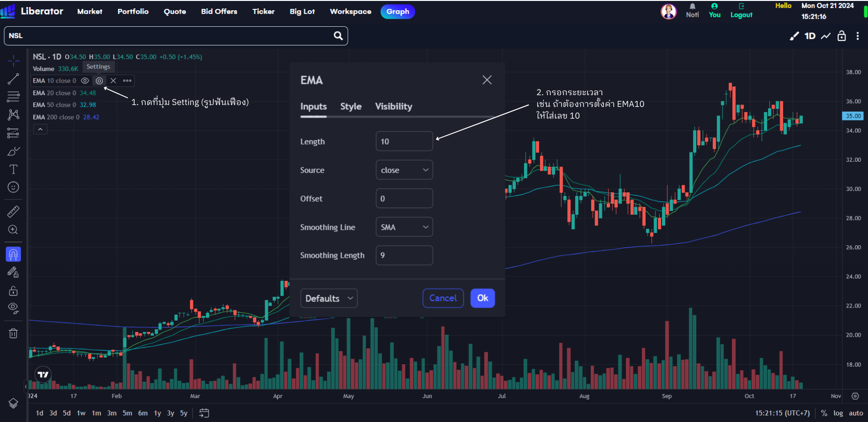The width and height of the screenshot is (868, 422).
Task: Open the pattern drawing tools
Action: [13, 115]
